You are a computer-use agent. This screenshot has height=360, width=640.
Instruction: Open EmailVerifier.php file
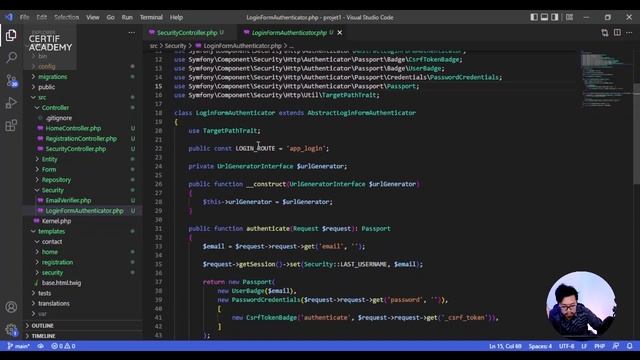(68, 200)
